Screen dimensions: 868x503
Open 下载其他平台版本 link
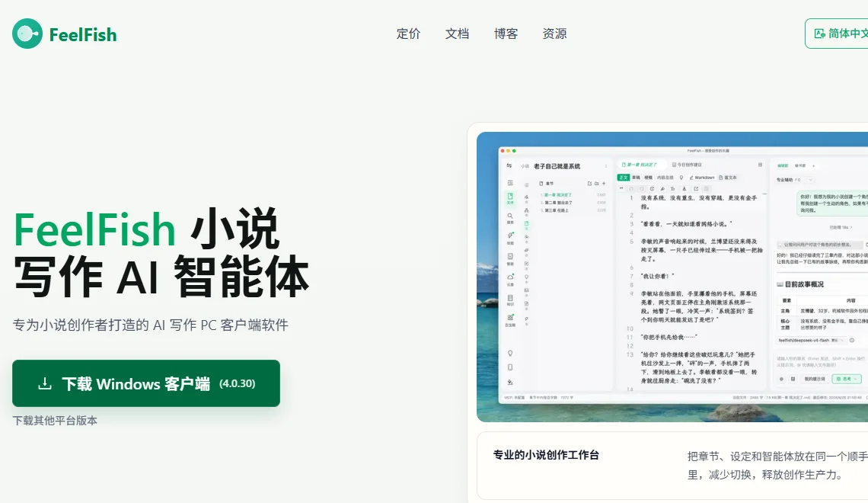(55, 421)
